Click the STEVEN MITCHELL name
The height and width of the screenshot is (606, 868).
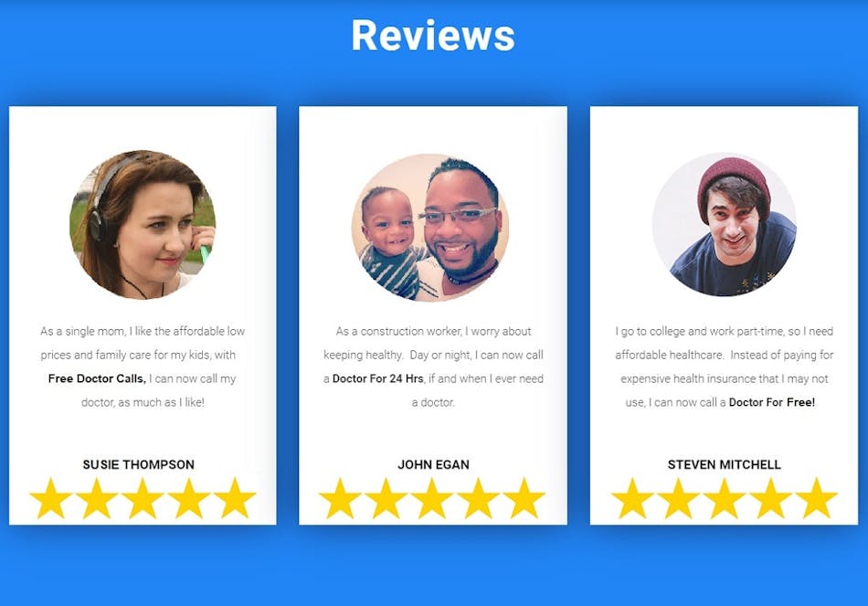(x=724, y=464)
